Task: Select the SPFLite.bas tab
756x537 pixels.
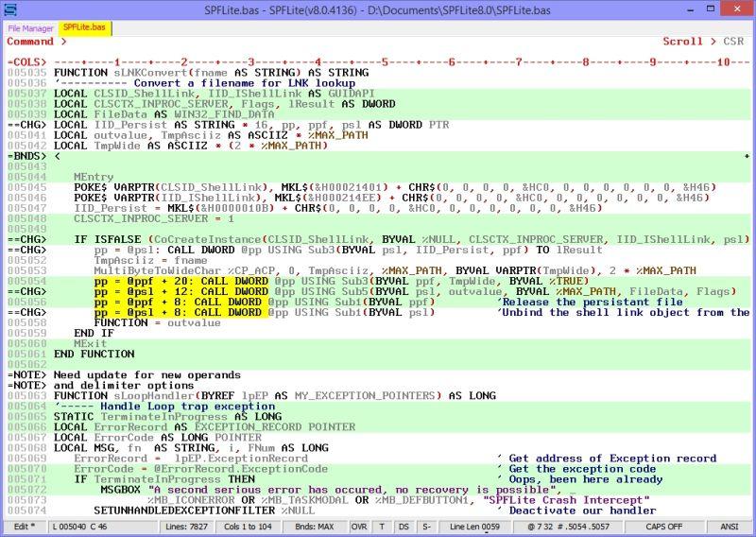Action: point(84,27)
